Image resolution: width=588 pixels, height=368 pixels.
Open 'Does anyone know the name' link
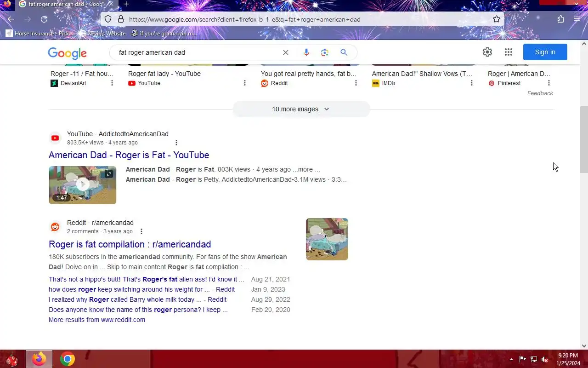tap(138, 310)
